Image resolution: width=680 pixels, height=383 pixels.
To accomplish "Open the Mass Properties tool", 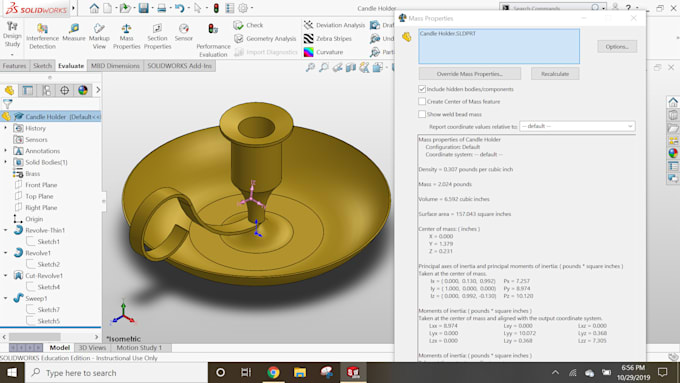I will point(127,36).
